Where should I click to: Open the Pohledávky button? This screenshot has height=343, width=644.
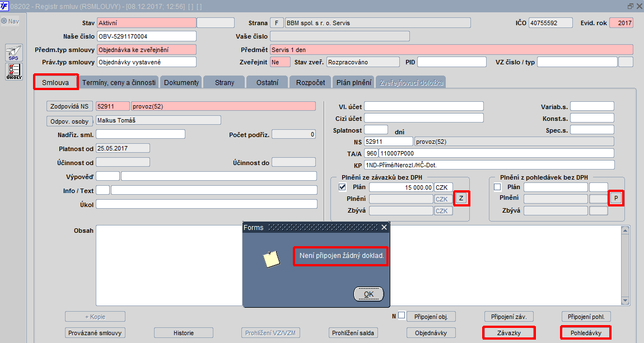586,333
